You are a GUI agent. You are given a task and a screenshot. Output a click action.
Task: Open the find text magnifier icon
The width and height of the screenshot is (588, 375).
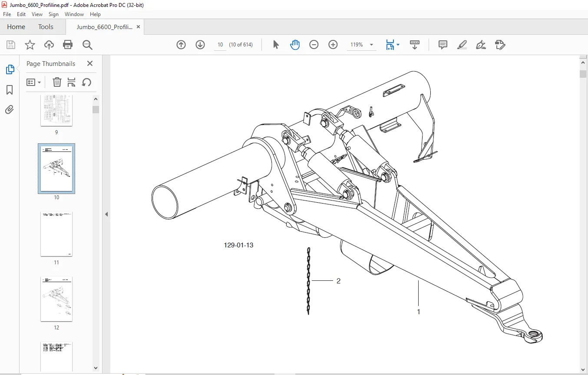click(87, 45)
